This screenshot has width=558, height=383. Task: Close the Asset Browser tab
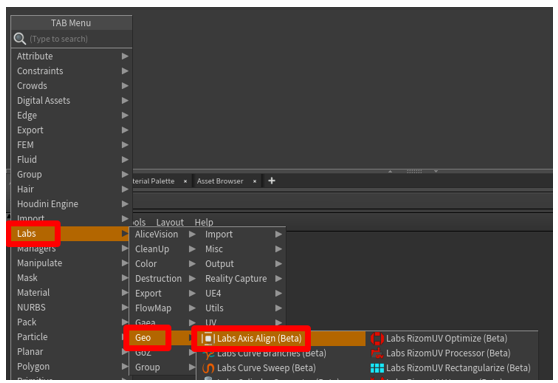pyautogui.click(x=254, y=181)
